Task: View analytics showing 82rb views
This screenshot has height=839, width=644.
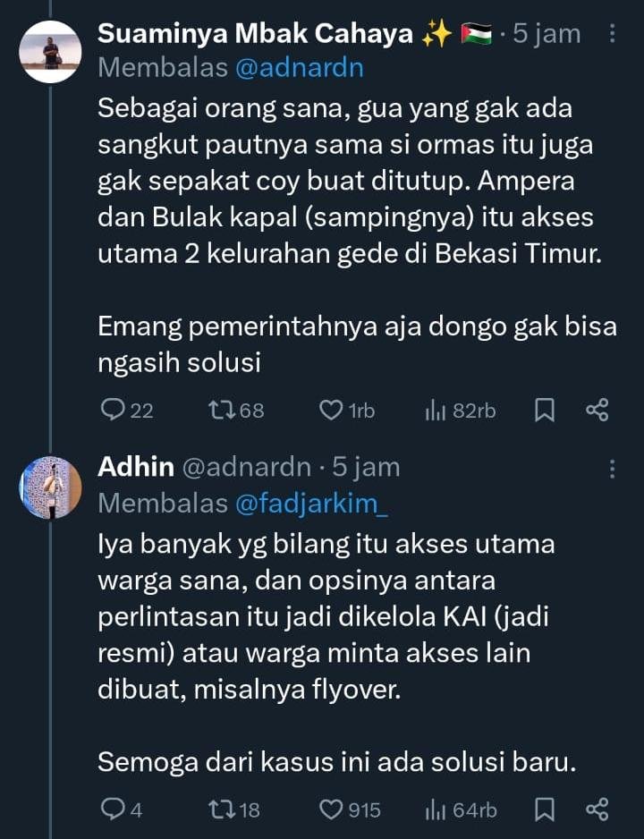Action: 436,410
